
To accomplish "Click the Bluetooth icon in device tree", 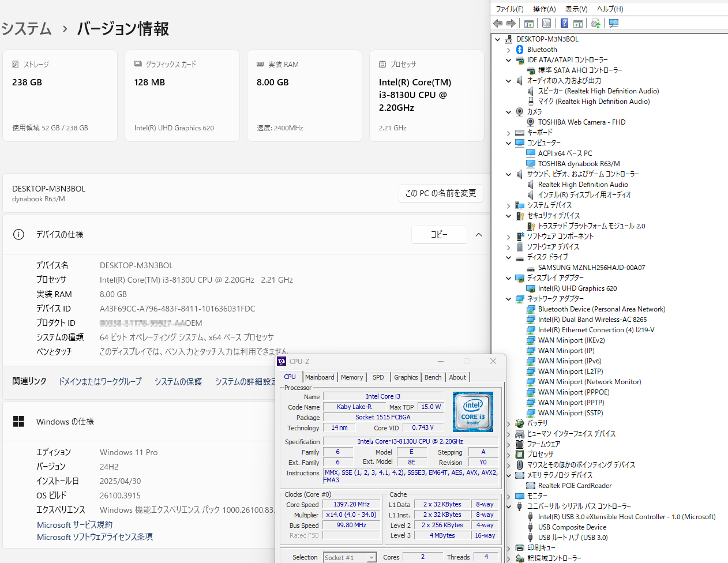I will point(520,50).
